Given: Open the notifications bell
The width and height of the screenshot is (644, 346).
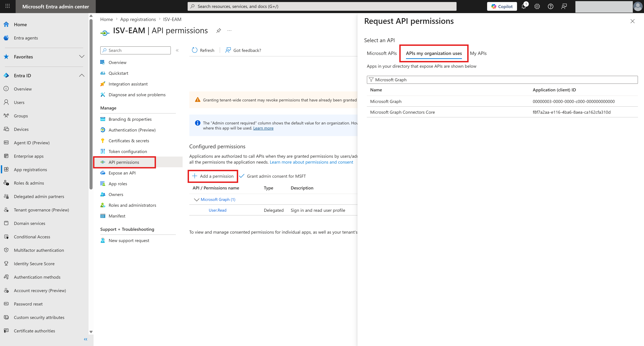Looking at the screenshot, I should [x=524, y=6].
